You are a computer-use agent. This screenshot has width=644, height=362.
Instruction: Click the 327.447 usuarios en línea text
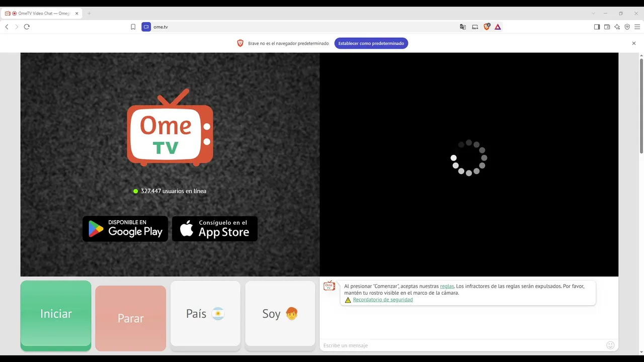coord(174,191)
